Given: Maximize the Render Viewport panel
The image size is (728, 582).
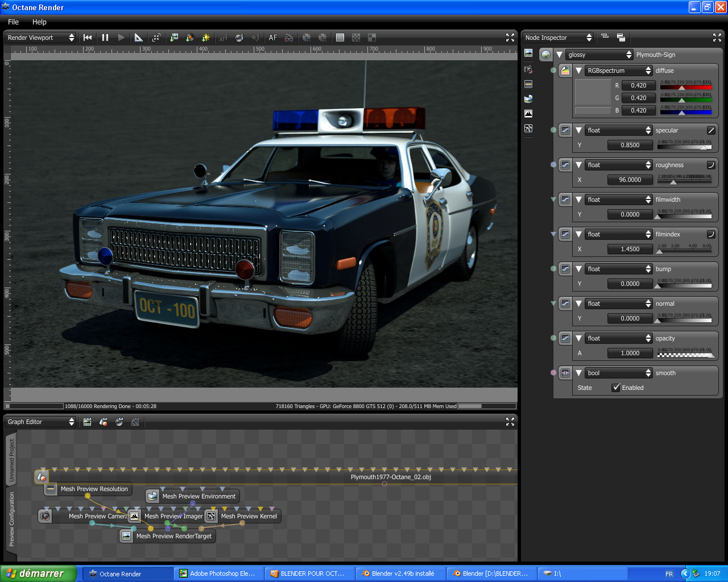Looking at the screenshot, I should (x=510, y=38).
